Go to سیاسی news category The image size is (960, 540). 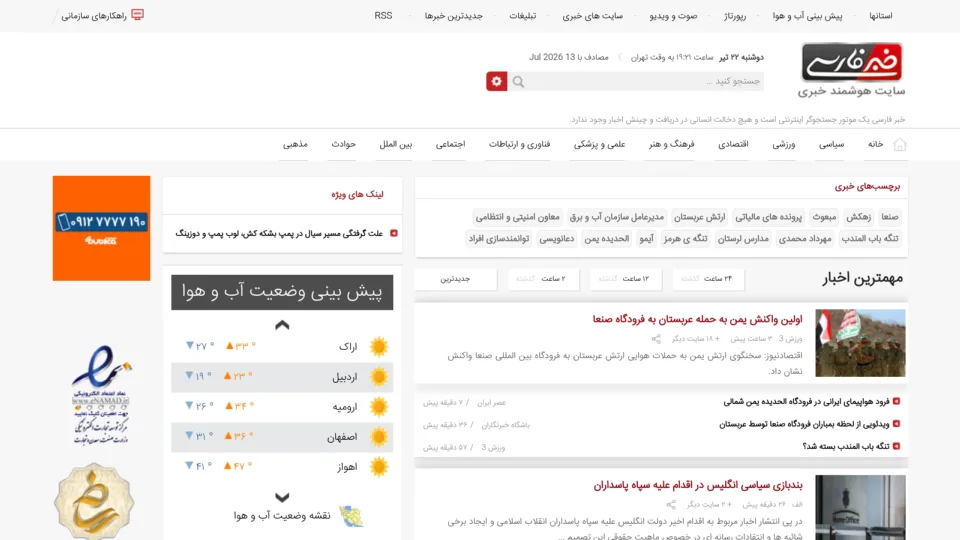[x=831, y=144]
